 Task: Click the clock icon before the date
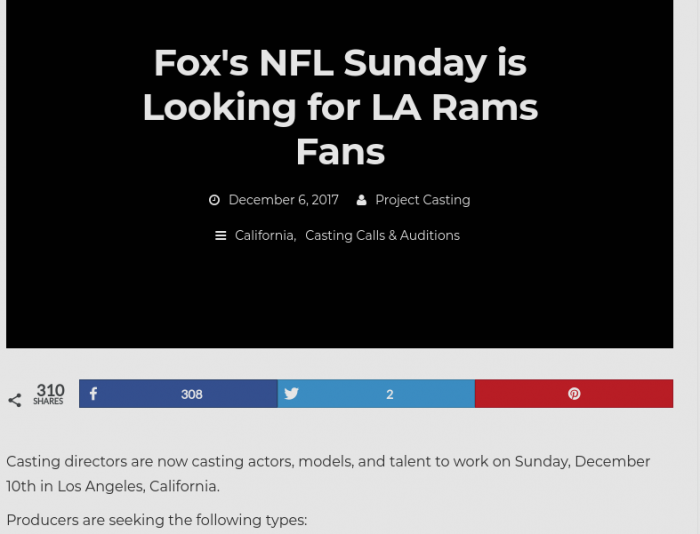tap(214, 200)
